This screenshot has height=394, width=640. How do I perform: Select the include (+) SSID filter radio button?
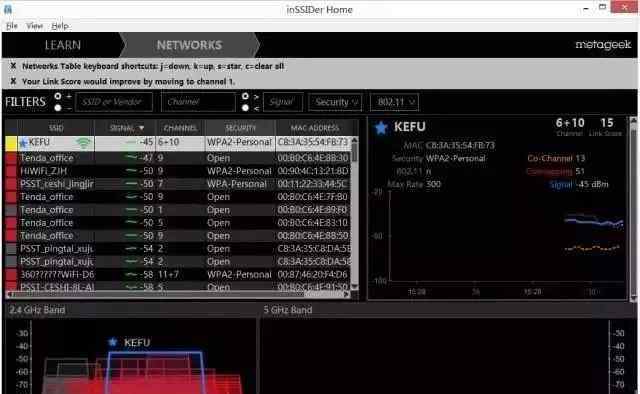[x=58, y=96]
